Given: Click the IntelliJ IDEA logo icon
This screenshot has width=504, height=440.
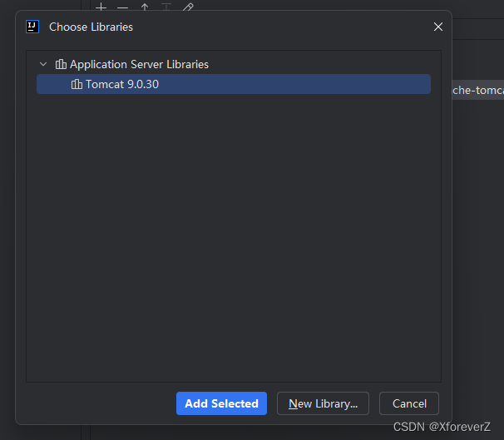Looking at the screenshot, I should pyautogui.click(x=32, y=27).
